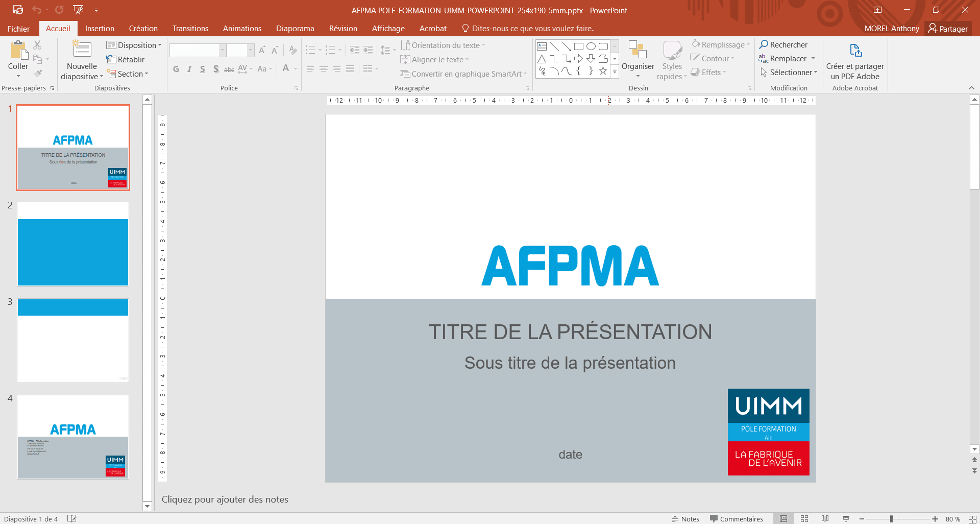Click the Coller paste icon
Viewport: 980px width, 524px height.
click(18, 50)
